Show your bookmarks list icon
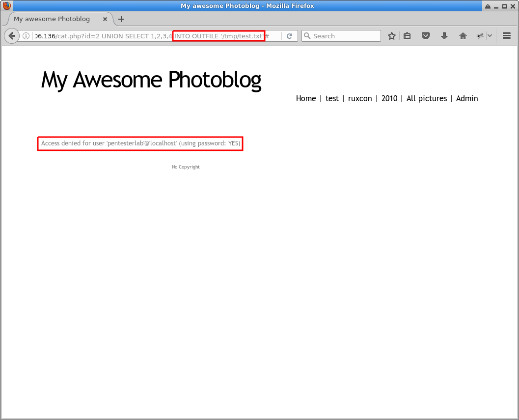 (x=407, y=36)
